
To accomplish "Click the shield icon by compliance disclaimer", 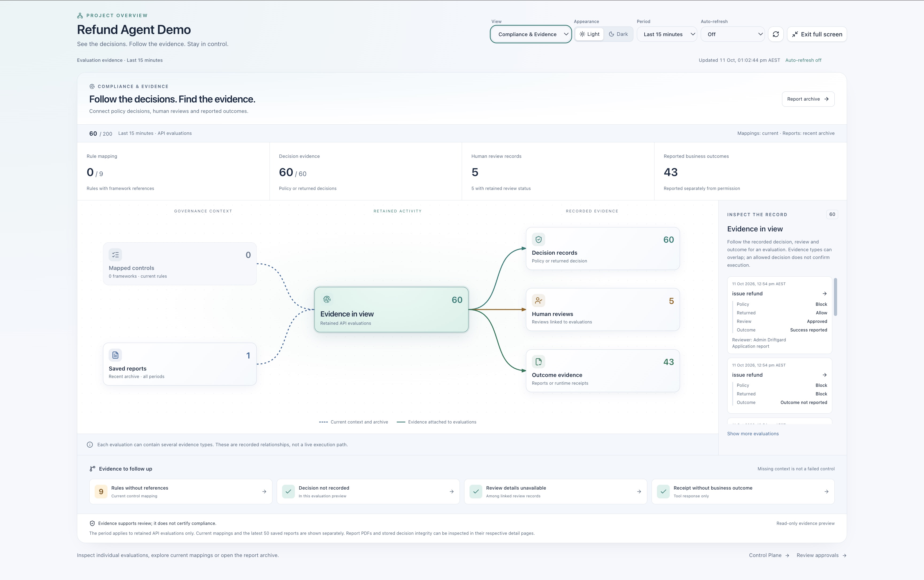I will click(x=92, y=523).
